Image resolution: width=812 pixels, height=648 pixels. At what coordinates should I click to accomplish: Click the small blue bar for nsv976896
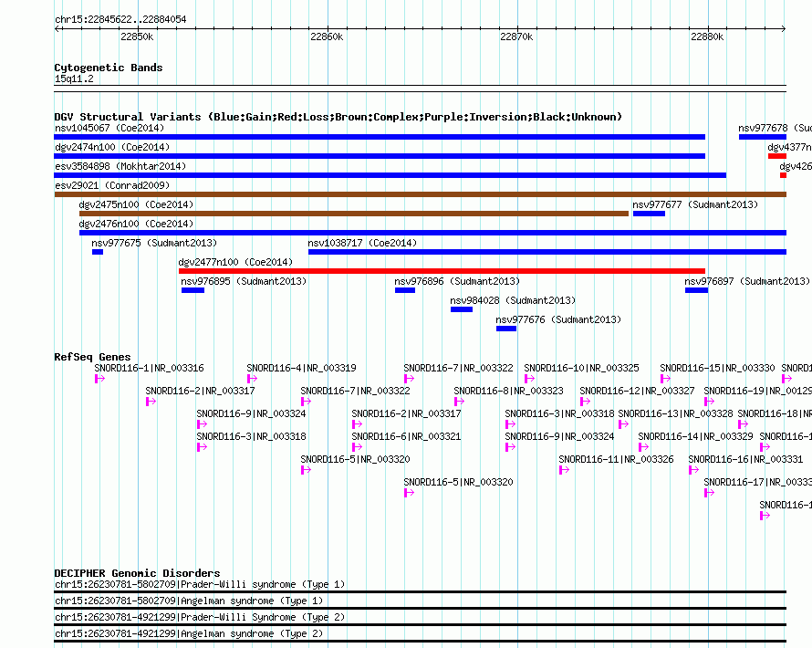coord(405,290)
